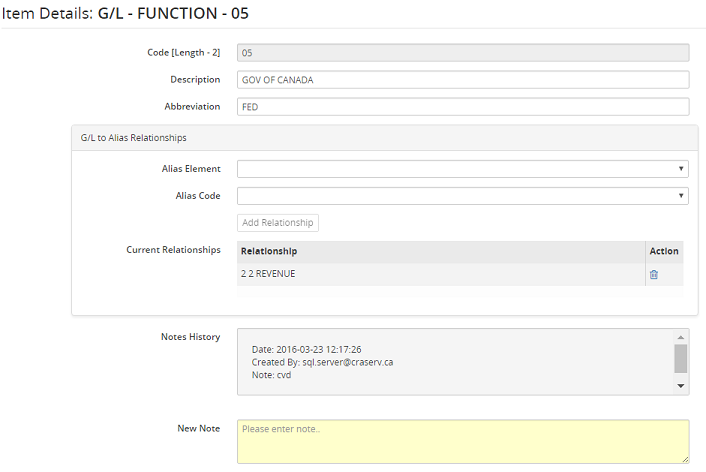Click the Notes History scrollbar thumb
This screenshot has width=706, height=472.
tap(681, 358)
